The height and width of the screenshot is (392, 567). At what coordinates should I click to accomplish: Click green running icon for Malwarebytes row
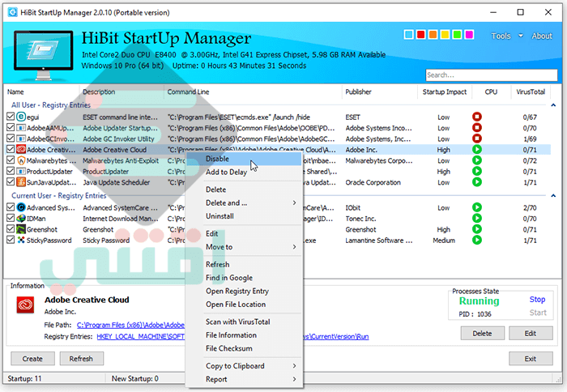[477, 160]
